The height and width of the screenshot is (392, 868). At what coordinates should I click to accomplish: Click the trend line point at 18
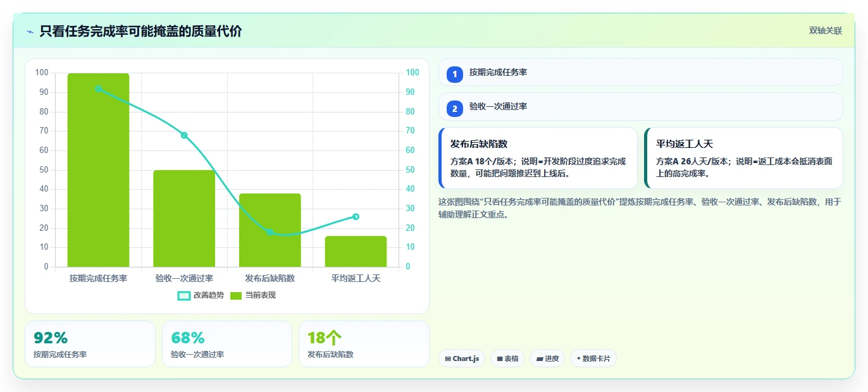270,232
